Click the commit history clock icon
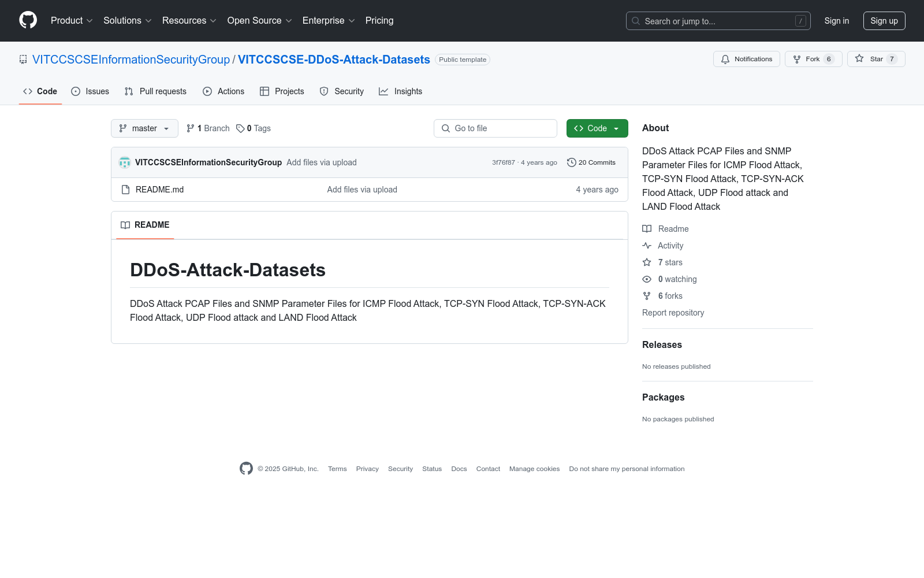Screen dimensions: 924x578 point(572,162)
